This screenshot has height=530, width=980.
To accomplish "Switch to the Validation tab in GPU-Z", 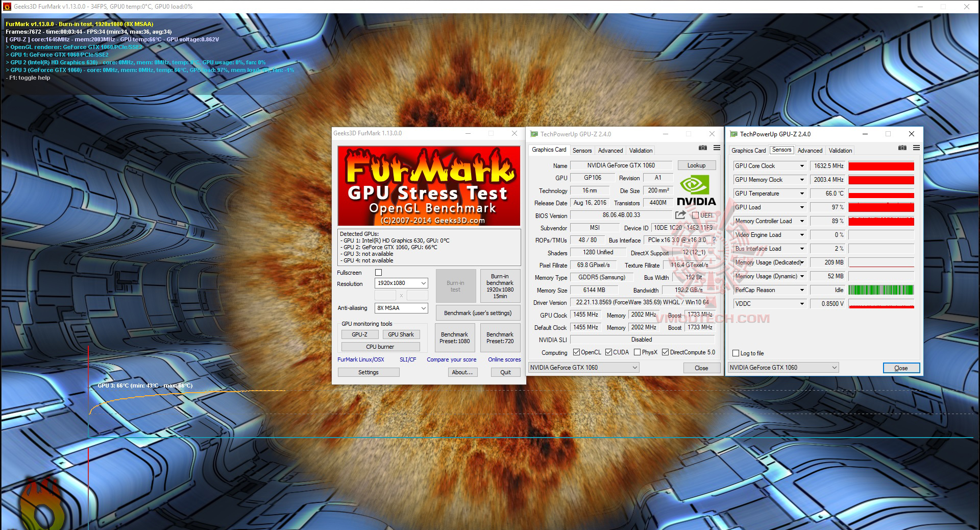I will 640,150.
